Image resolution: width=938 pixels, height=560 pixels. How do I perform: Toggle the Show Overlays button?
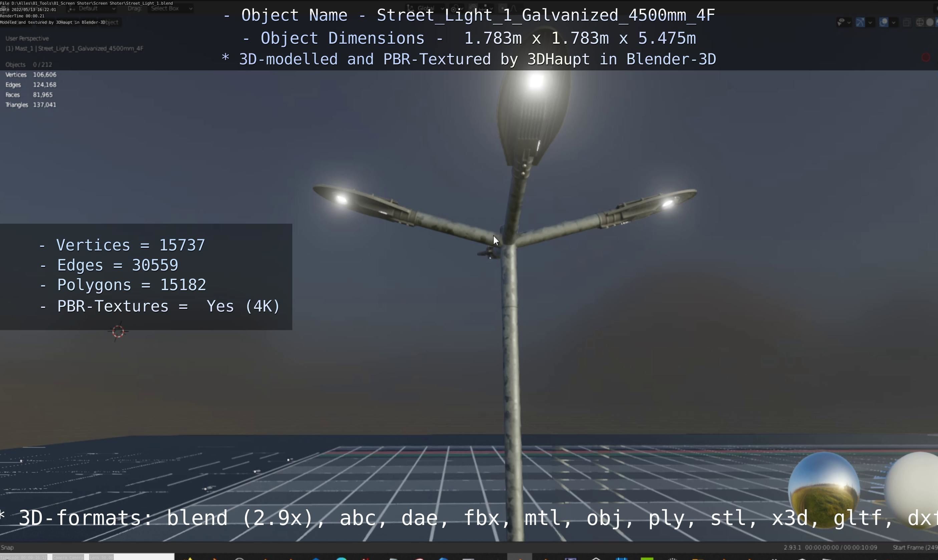(x=884, y=23)
